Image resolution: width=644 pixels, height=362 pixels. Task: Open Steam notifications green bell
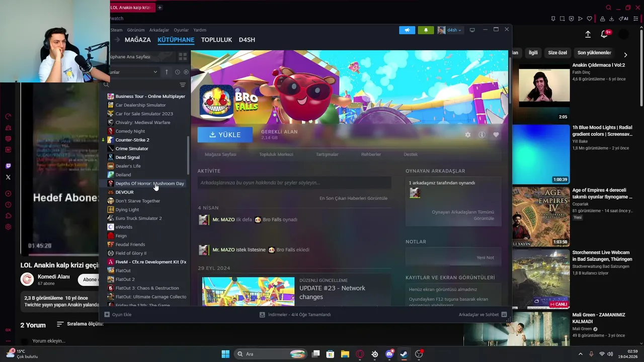[x=426, y=30]
